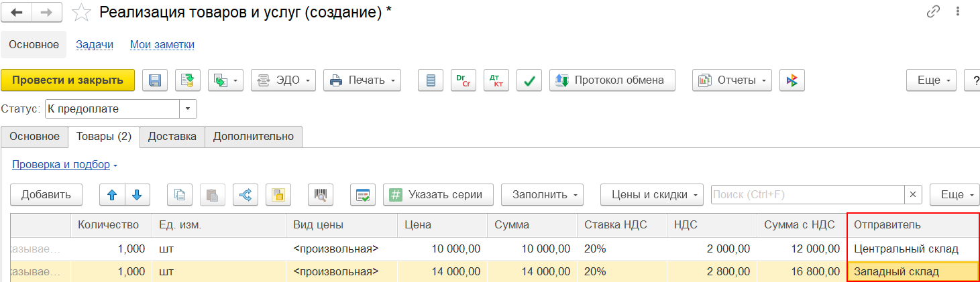Click the green checkmark toolbar icon
The image size is (980, 282).
(x=529, y=80)
